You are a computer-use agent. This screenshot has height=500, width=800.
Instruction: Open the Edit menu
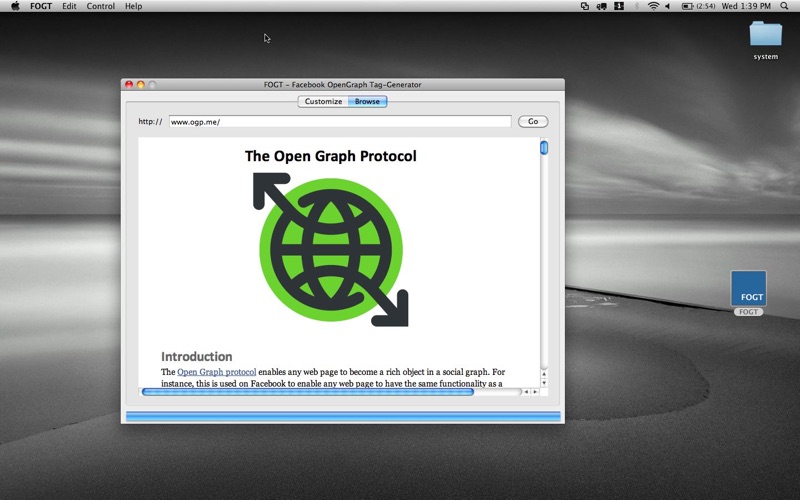pos(69,6)
